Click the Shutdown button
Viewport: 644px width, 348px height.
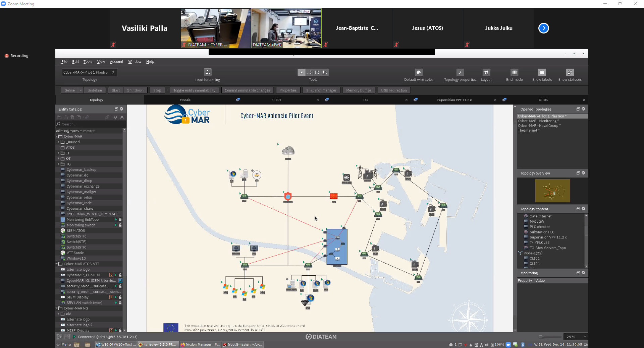tap(135, 90)
